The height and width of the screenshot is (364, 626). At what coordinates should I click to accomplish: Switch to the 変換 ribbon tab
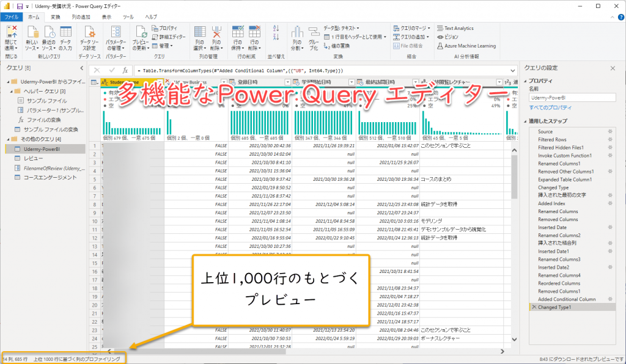point(56,17)
